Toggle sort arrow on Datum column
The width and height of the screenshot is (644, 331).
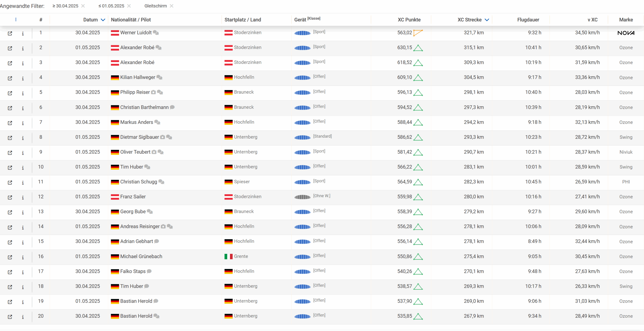(103, 20)
